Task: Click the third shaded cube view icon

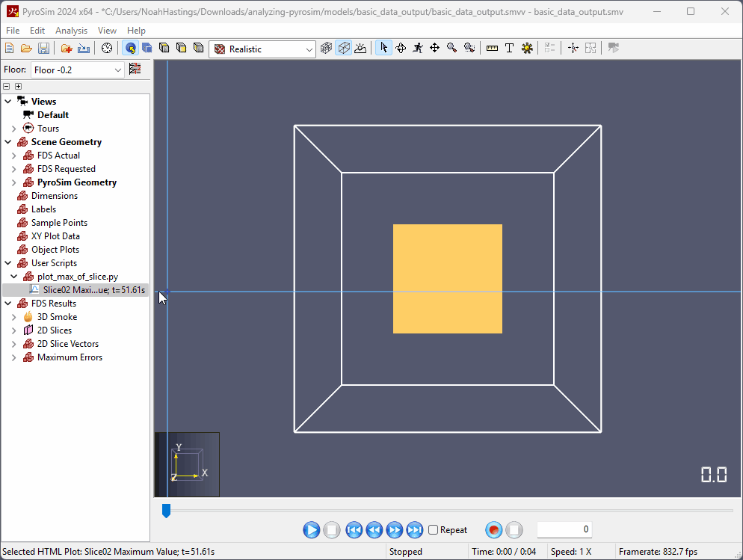Action: (199, 49)
